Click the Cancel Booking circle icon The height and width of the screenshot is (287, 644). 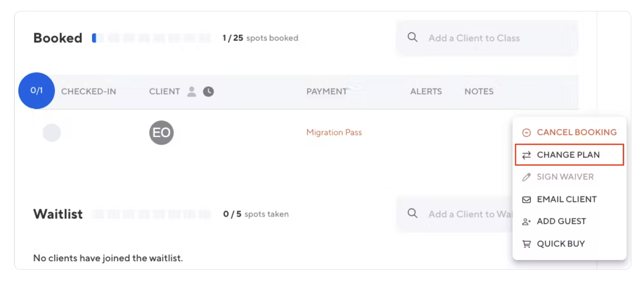526,133
